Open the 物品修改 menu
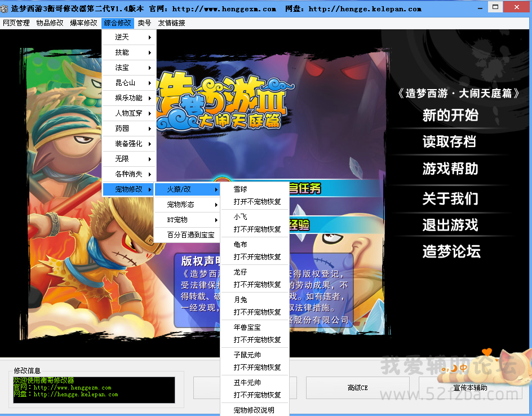Screen dimensions: 532x416 [50, 23]
